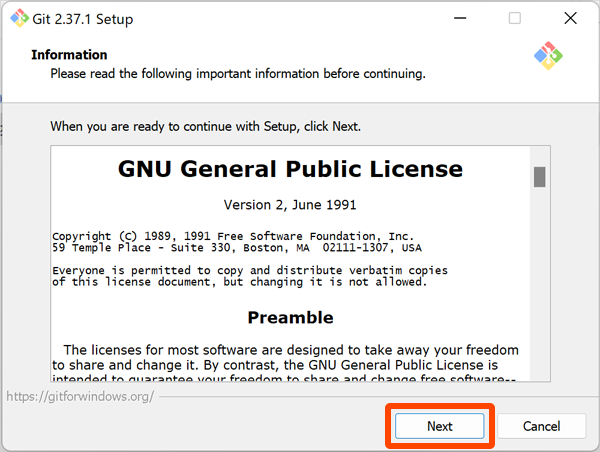The width and height of the screenshot is (600, 452).
Task: Click the Preamble heading
Action: pos(290,317)
